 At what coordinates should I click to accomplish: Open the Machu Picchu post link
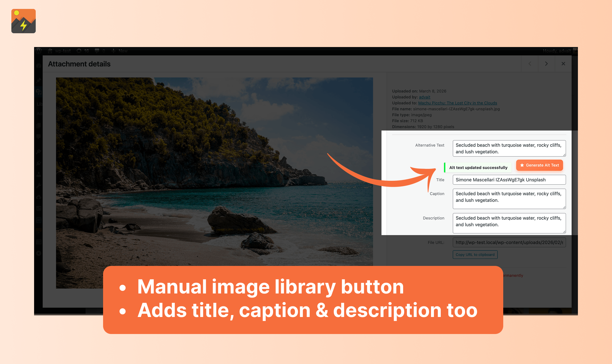(x=458, y=103)
